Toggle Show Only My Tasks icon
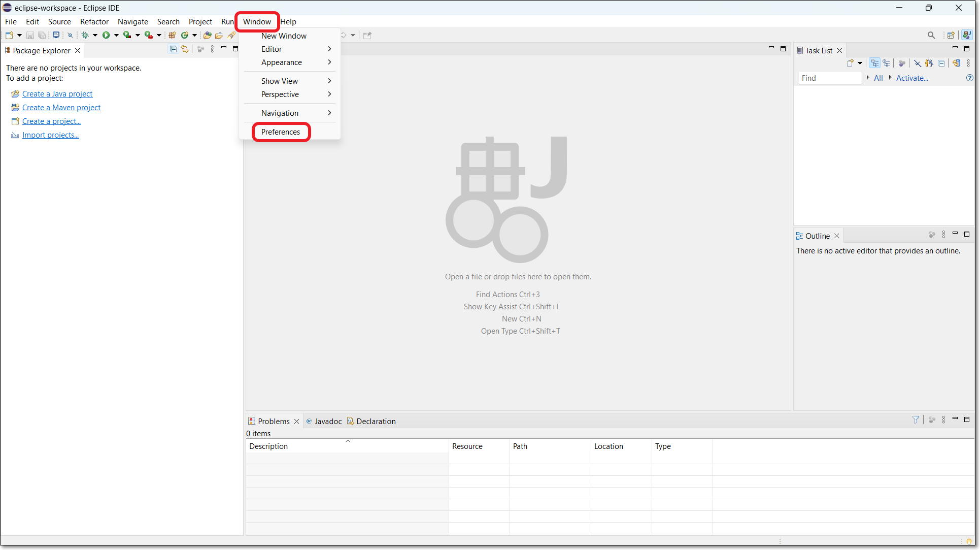The height and width of the screenshot is (550, 980). 929,63
